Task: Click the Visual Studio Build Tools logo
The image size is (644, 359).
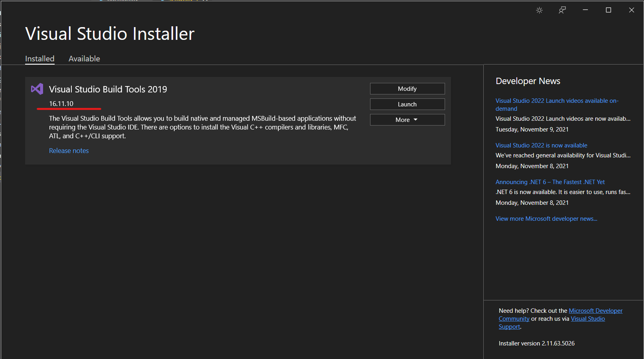Action: [x=37, y=89]
